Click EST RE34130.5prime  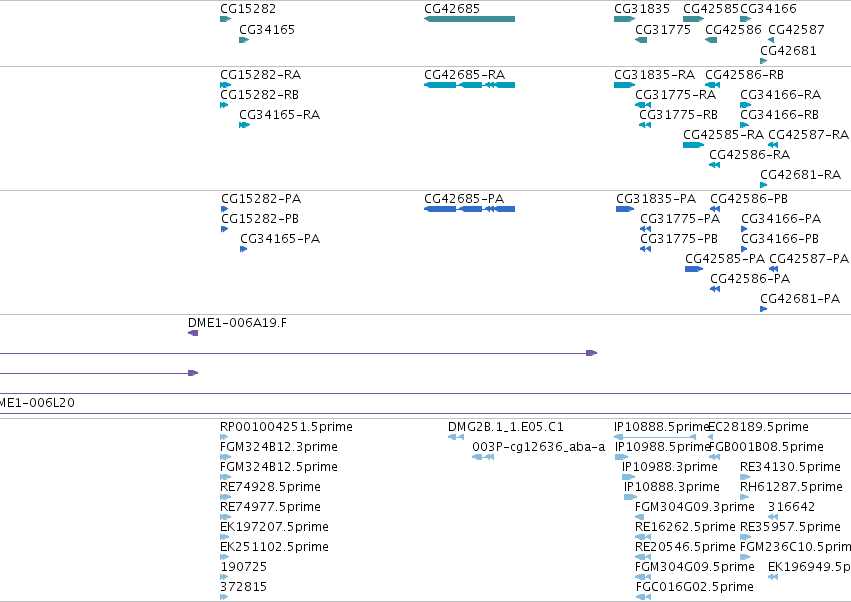point(790,467)
